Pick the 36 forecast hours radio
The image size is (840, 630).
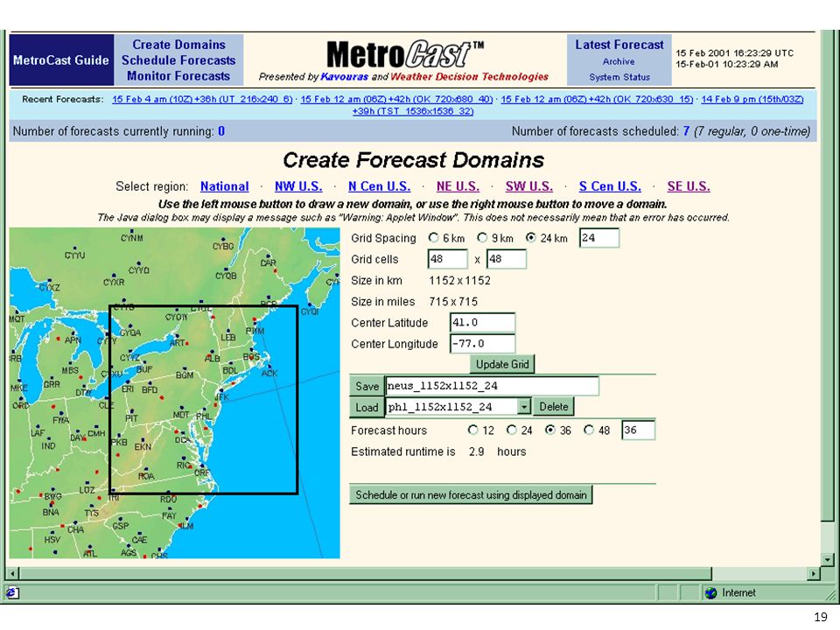pos(550,430)
